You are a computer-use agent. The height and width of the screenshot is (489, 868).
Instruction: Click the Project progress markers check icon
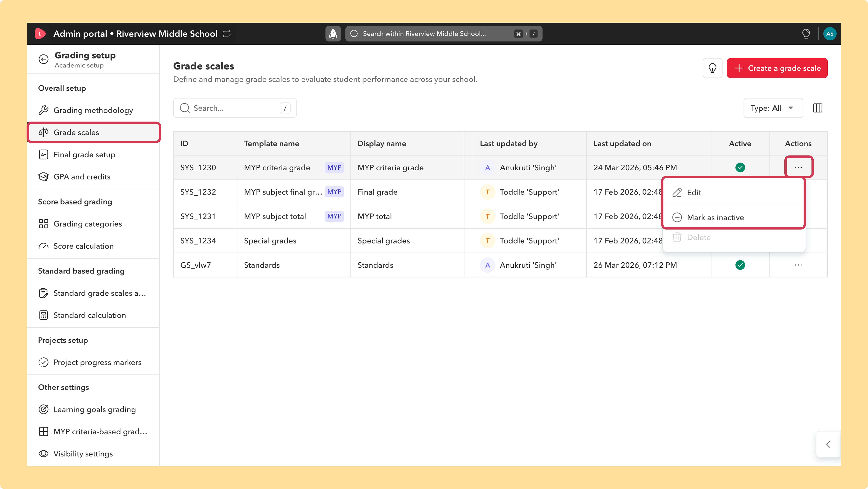[44, 362]
